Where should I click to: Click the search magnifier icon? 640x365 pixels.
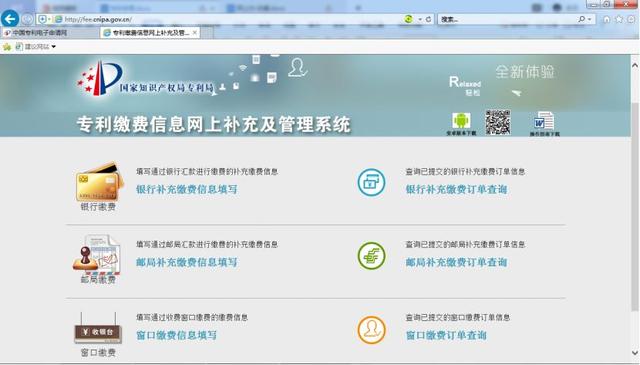[582, 19]
